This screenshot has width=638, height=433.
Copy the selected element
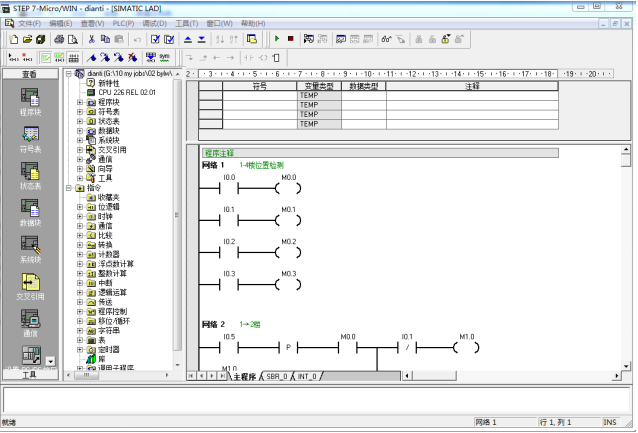(x=105, y=39)
